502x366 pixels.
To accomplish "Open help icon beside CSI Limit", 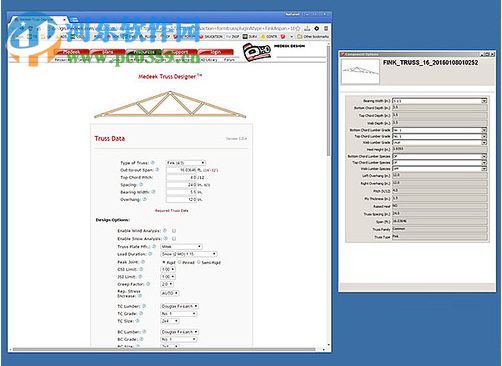I will coord(141,269).
